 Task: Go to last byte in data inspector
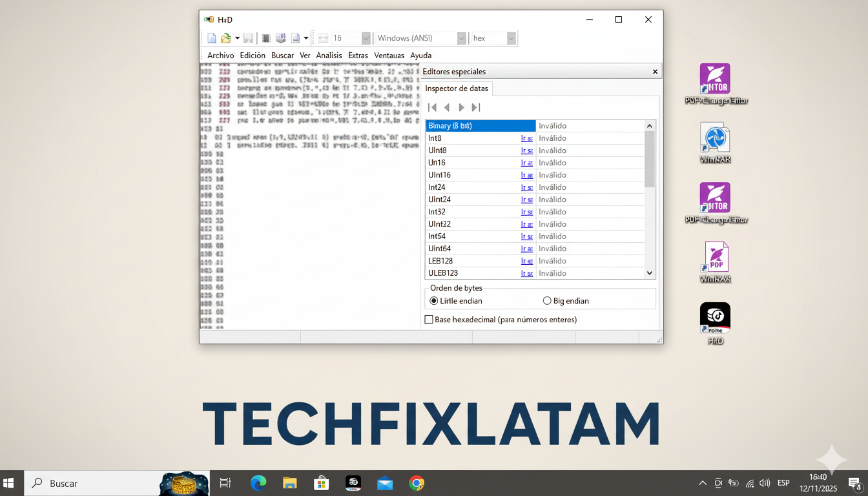click(x=476, y=107)
